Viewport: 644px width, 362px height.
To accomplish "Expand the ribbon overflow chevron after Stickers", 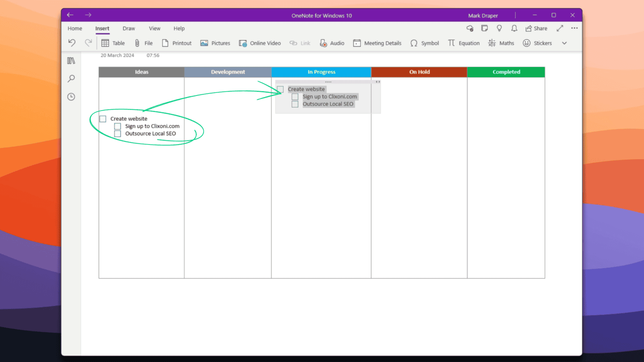I will pyautogui.click(x=564, y=43).
